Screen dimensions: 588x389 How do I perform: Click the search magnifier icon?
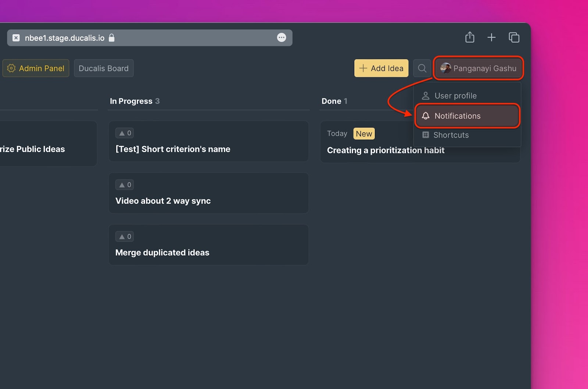(x=422, y=68)
